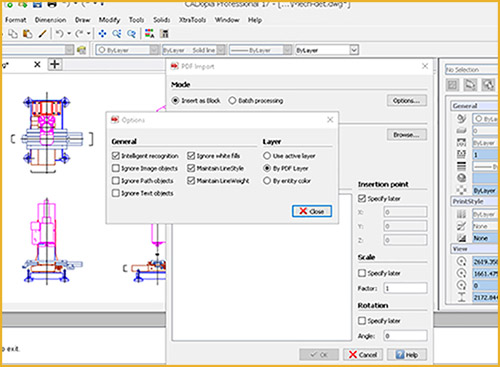
Task: Uncheck Ignore white fills option
Action: coord(191,156)
